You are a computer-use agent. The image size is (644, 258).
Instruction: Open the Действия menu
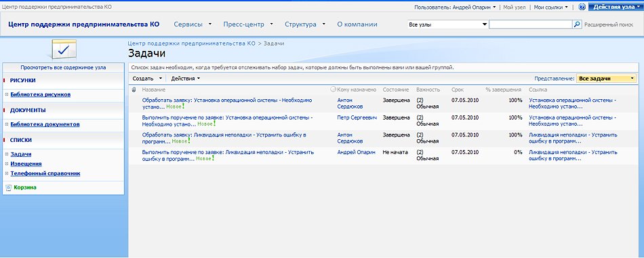[185, 78]
